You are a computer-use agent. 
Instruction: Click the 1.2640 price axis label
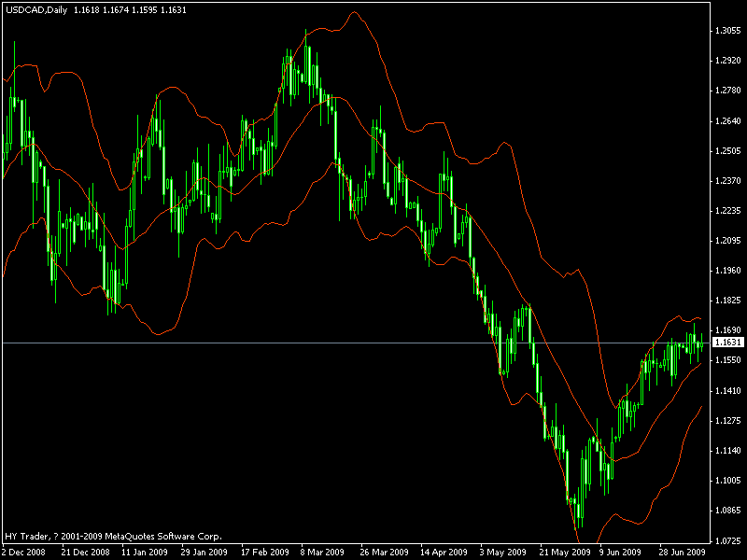728,121
